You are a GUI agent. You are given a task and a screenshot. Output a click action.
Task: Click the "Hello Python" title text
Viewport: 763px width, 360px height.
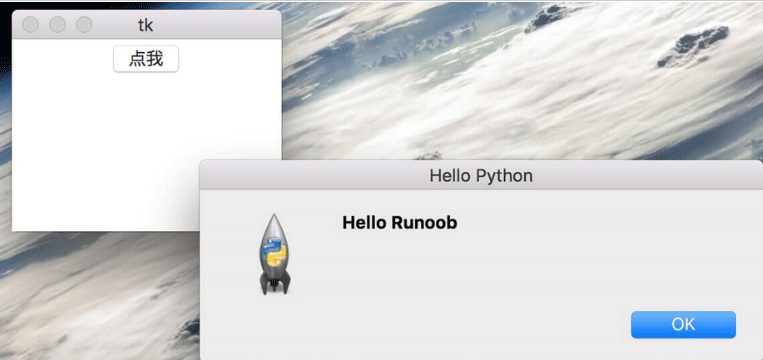481,176
